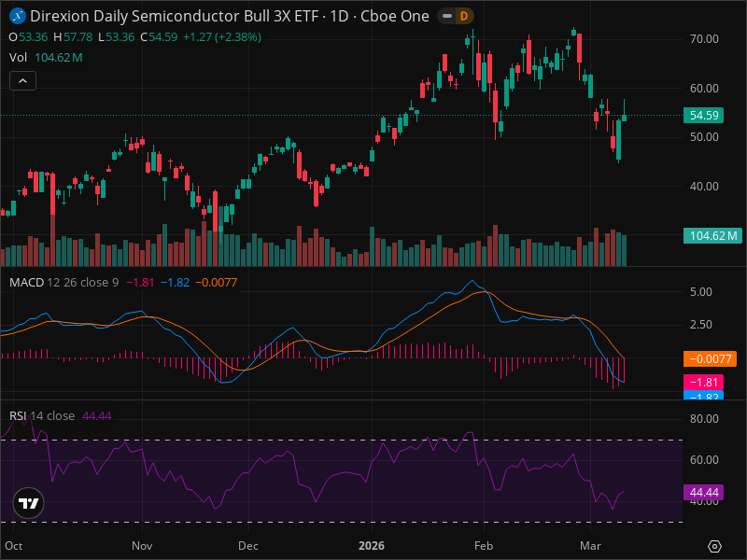Viewport: 747px width, 560px height.
Task: Click the 5.00 MACD scale tick
Action: (x=701, y=291)
